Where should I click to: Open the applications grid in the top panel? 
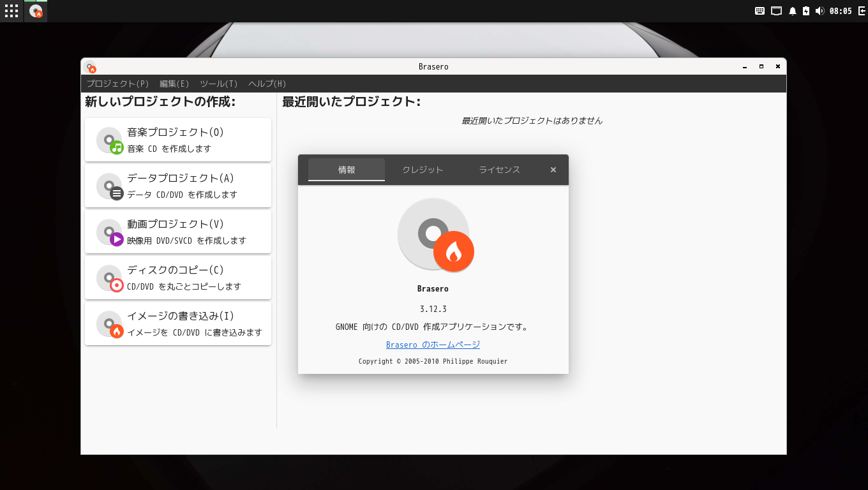[x=11, y=11]
